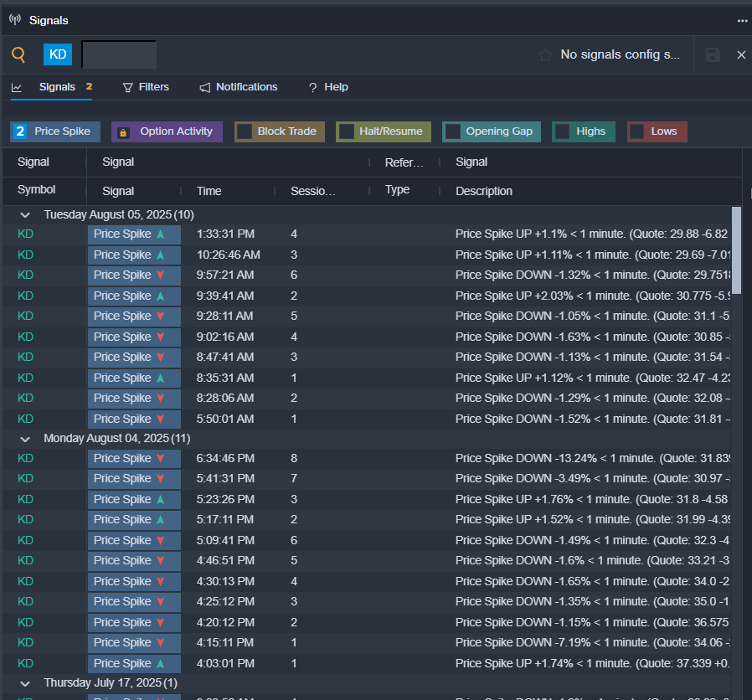Image resolution: width=752 pixels, height=700 pixels.
Task: Click down arrow on 9:28:11 AM spike
Action: click(x=161, y=316)
